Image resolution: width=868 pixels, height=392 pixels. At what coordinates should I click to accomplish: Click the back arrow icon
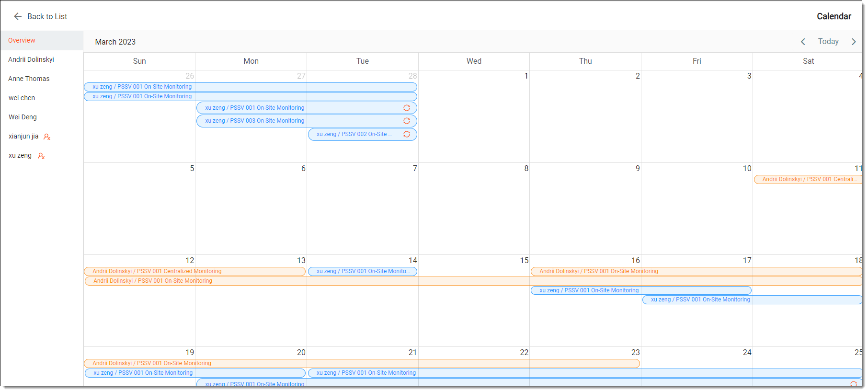18,16
